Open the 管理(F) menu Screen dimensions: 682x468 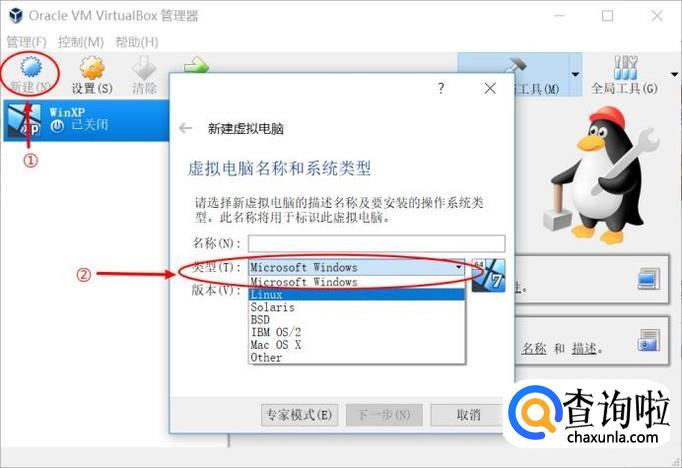coord(27,42)
